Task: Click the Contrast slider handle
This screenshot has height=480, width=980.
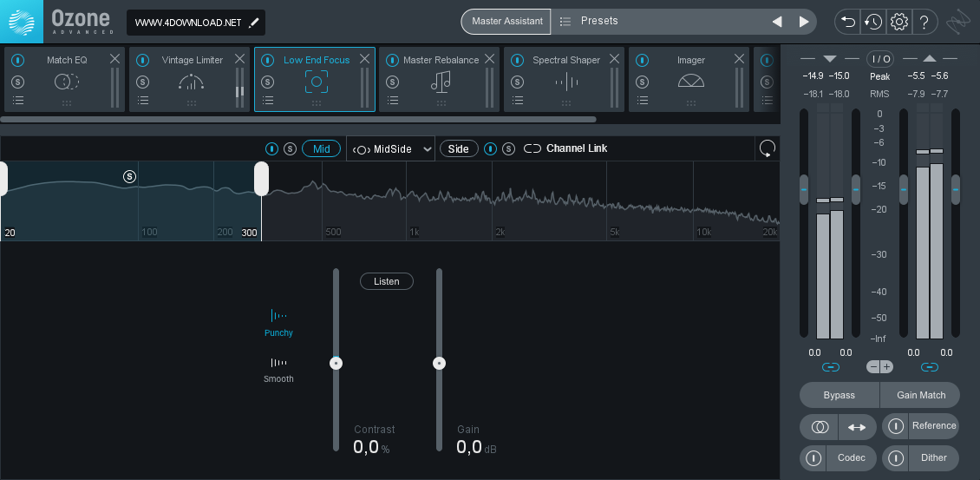Action: (x=336, y=363)
